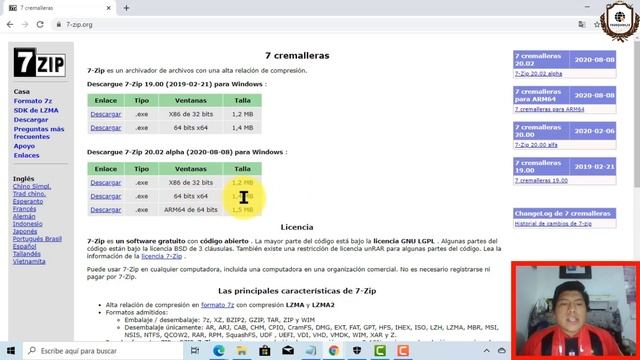Screen dimensions: 640x360
Task: Switch language to Portugués Brasil
Action: [37, 239]
